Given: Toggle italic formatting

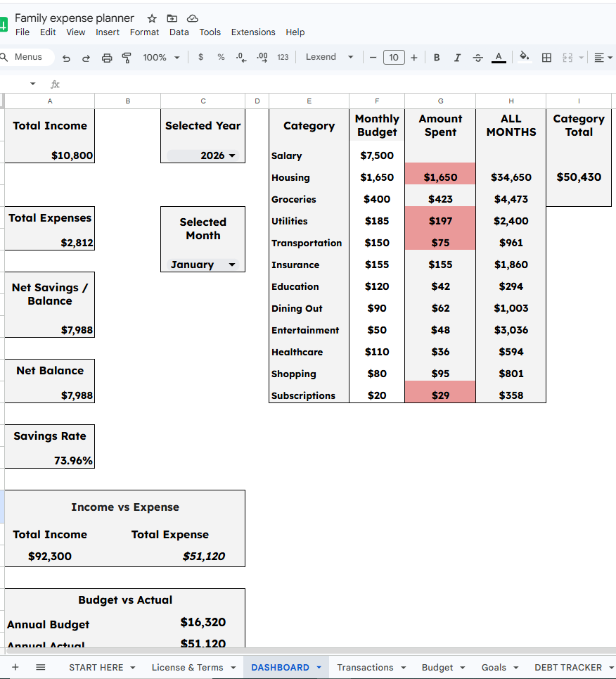Looking at the screenshot, I should (457, 57).
